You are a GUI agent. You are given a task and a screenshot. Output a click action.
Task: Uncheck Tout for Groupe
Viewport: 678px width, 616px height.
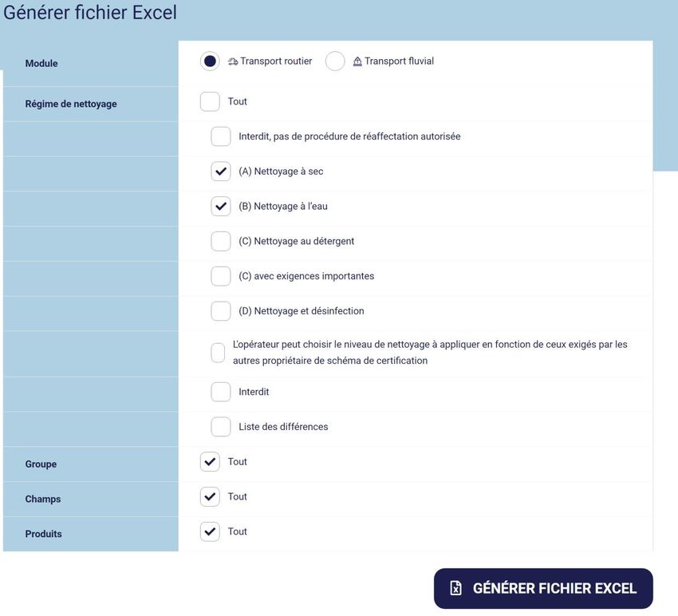pos(210,462)
